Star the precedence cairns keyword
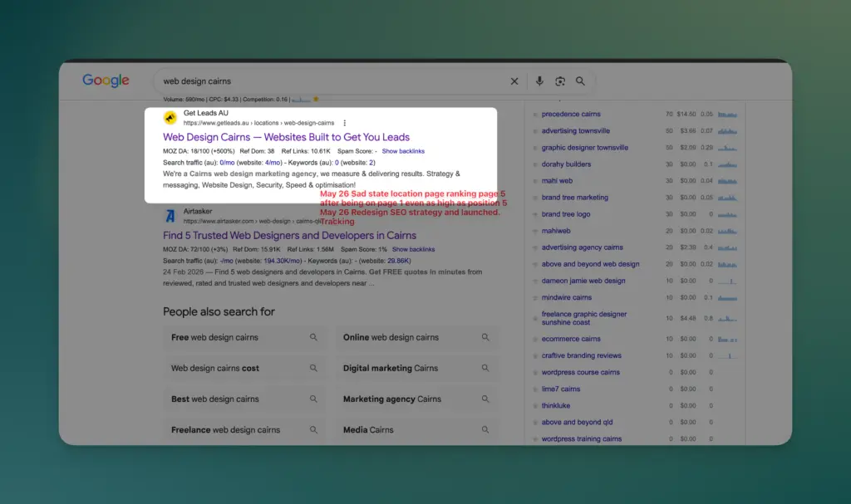Image resolution: width=851 pixels, height=504 pixels. click(x=535, y=115)
